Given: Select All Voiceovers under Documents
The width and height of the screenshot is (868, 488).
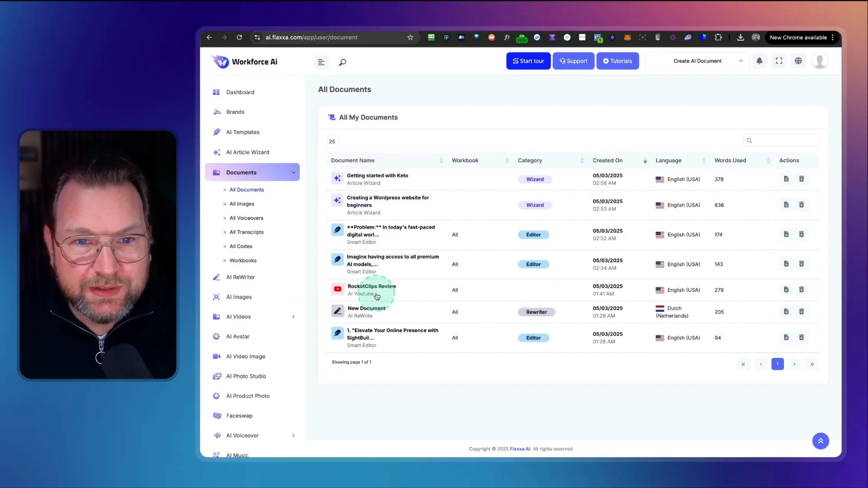Looking at the screenshot, I should (x=246, y=218).
